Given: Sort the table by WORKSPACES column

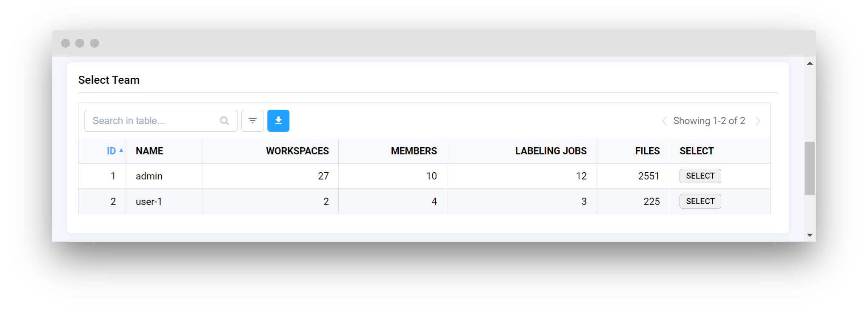Looking at the screenshot, I should [x=297, y=151].
